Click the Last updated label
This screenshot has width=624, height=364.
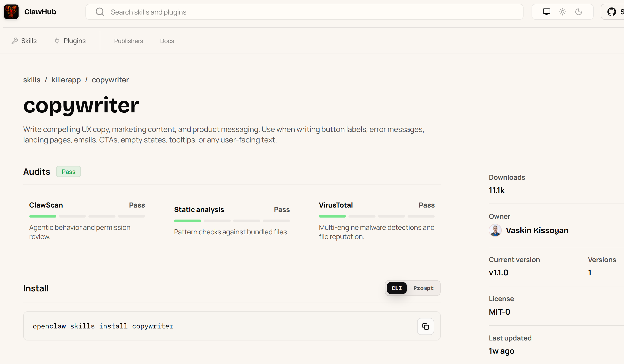(510, 338)
